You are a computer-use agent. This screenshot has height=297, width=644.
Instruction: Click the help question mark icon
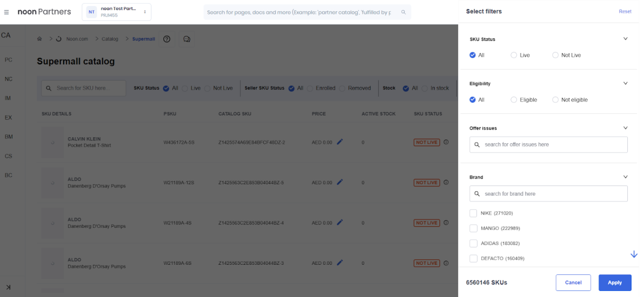pos(167,39)
